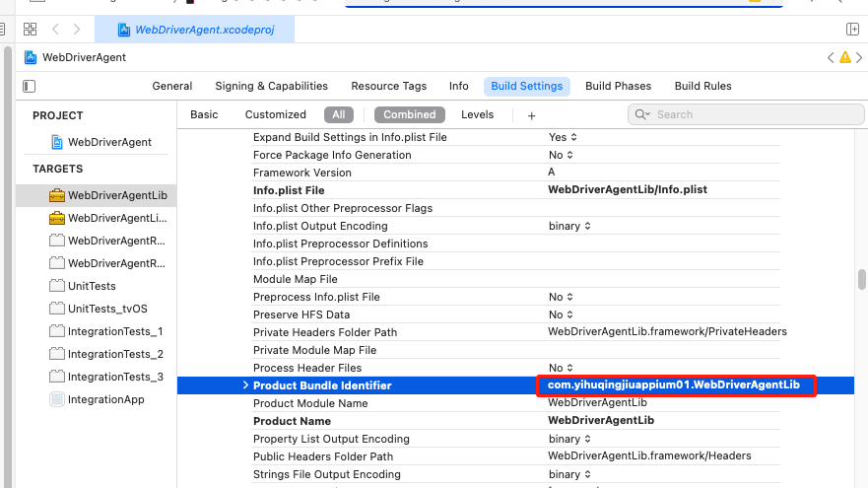Image resolution: width=868 pixels, height=488 pixels.
Task: Toggle the project and targets list sidebar
Action: point(30,86)
